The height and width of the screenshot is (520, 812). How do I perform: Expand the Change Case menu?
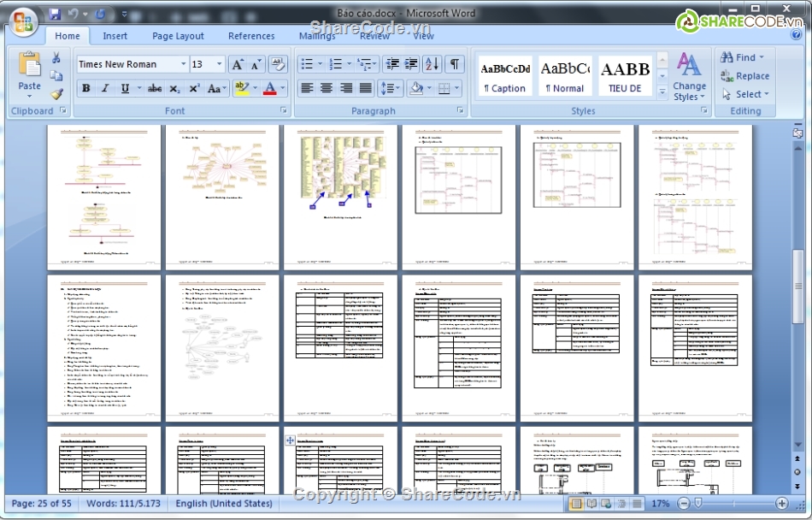pos(217,89)
